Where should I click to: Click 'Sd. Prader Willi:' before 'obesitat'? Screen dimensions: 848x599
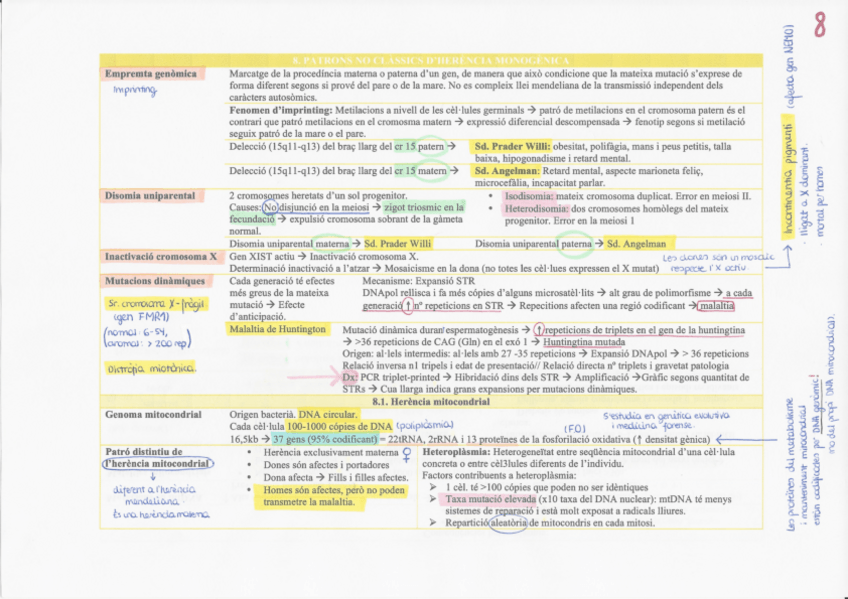[x=513, y=147]
